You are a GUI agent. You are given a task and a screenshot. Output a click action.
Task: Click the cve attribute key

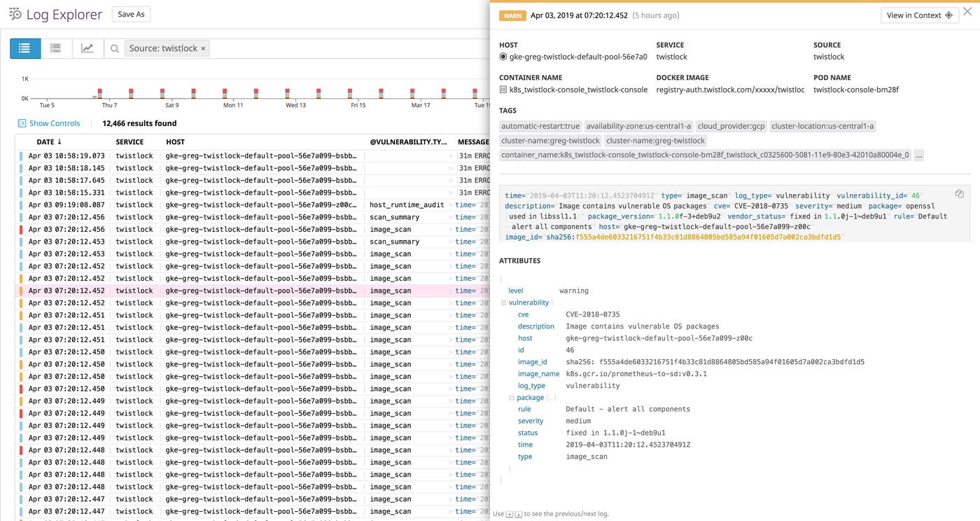(x=523, y=314)
